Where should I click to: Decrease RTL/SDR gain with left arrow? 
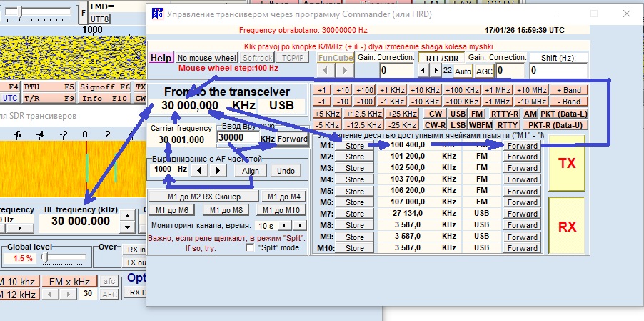(423, 70)
